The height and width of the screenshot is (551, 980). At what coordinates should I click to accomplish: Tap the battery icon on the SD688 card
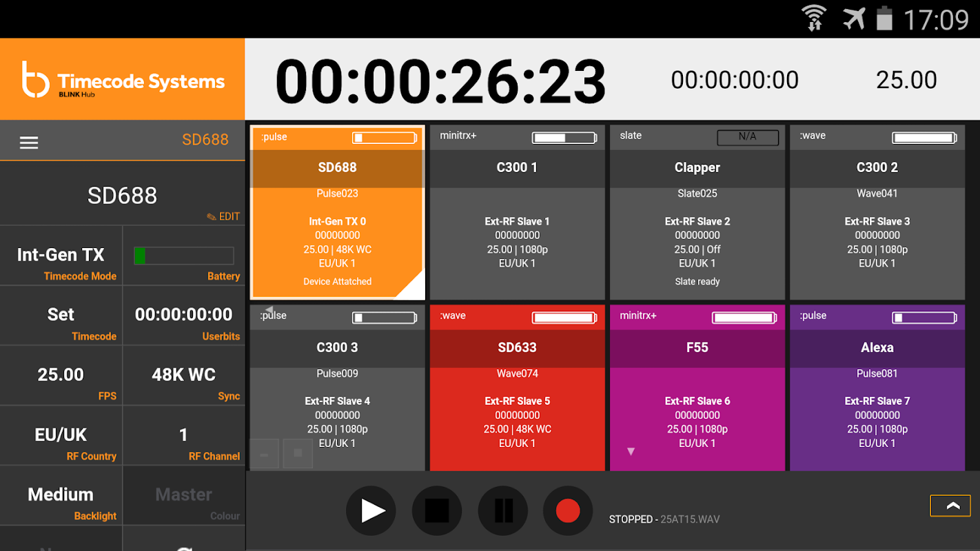[x=385, y=138]
